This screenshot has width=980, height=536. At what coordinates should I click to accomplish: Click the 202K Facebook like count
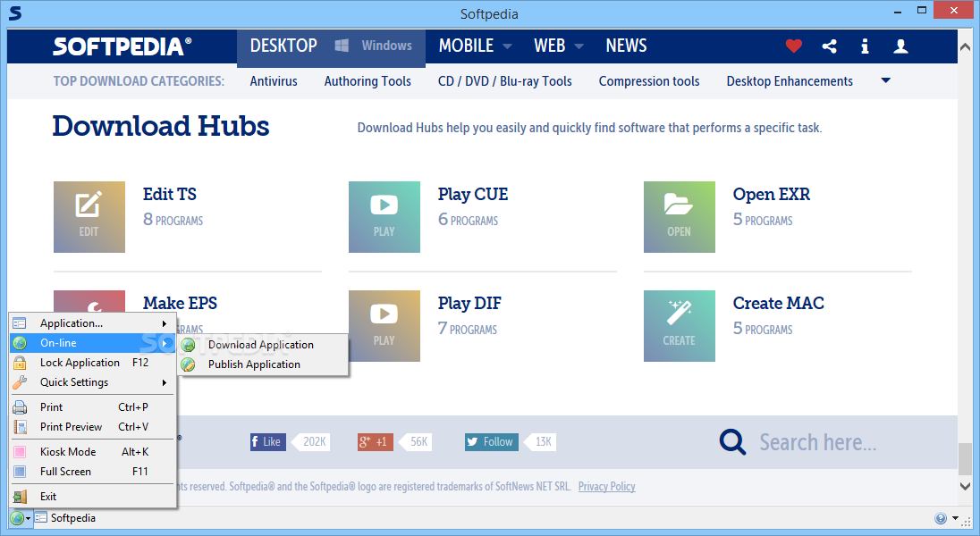(312, 441)
